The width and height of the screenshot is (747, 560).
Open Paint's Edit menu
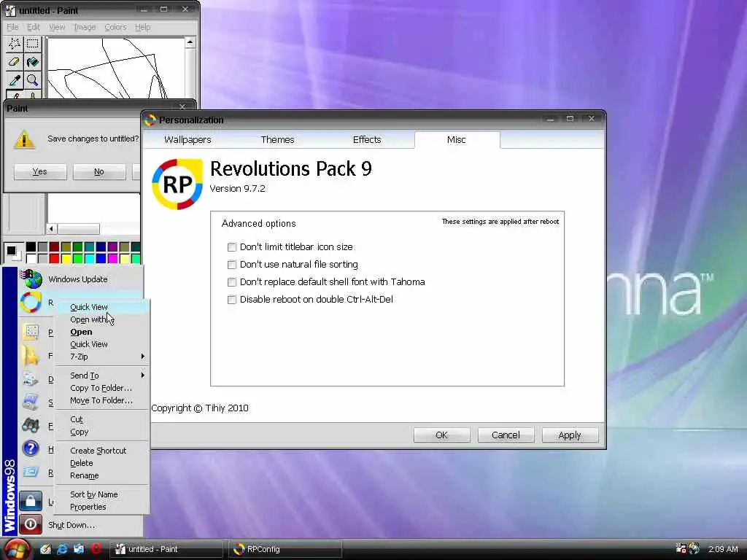tap(34, 27)
